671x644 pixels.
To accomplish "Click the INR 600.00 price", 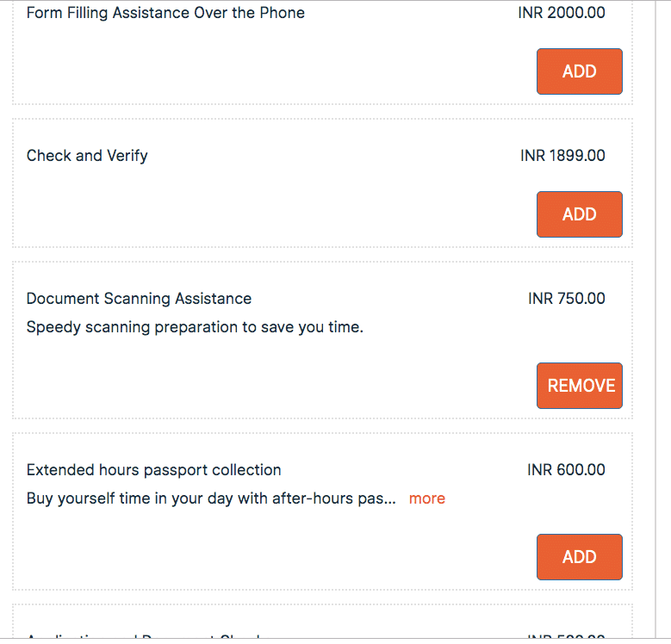I will point(566,470).
